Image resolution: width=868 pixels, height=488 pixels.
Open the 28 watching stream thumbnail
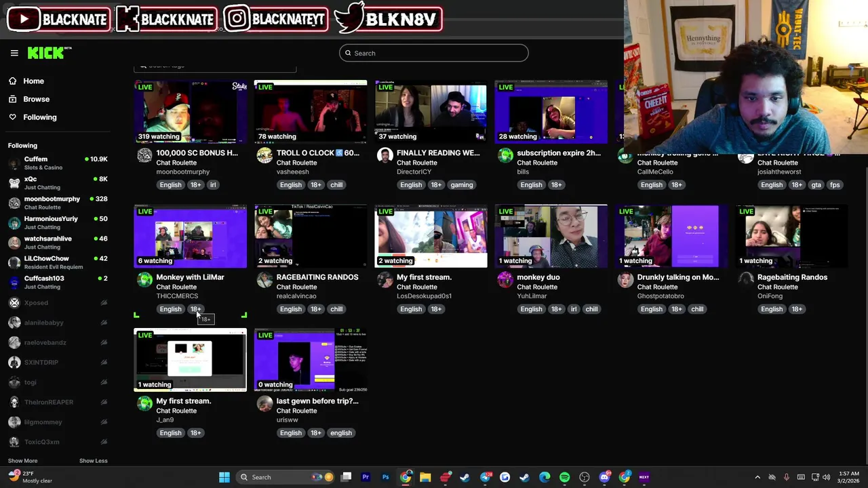pos(551,112)
